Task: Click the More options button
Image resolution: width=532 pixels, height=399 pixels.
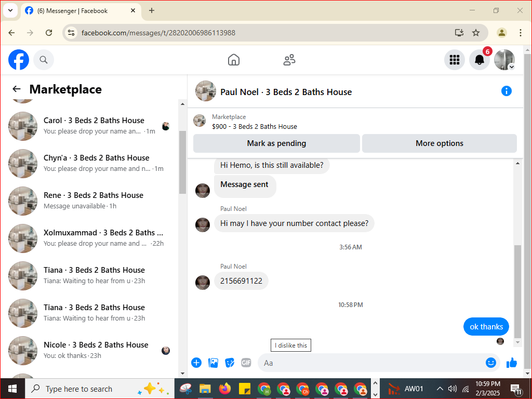Action: 440,143
